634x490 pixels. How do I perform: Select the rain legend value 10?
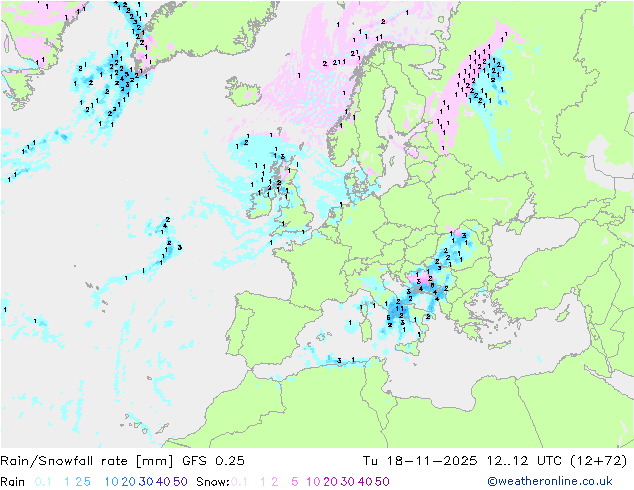coord(112,482)
